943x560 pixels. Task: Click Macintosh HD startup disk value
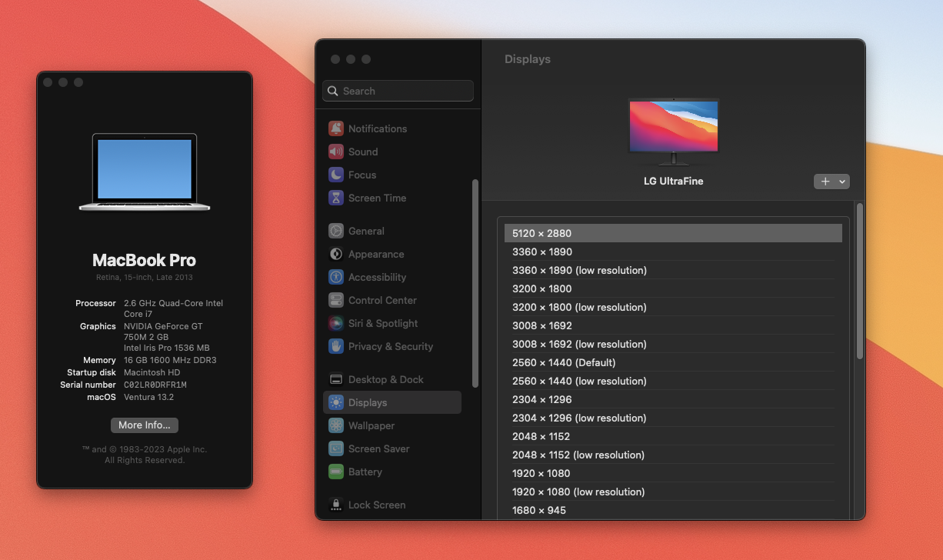click(152, 372)
